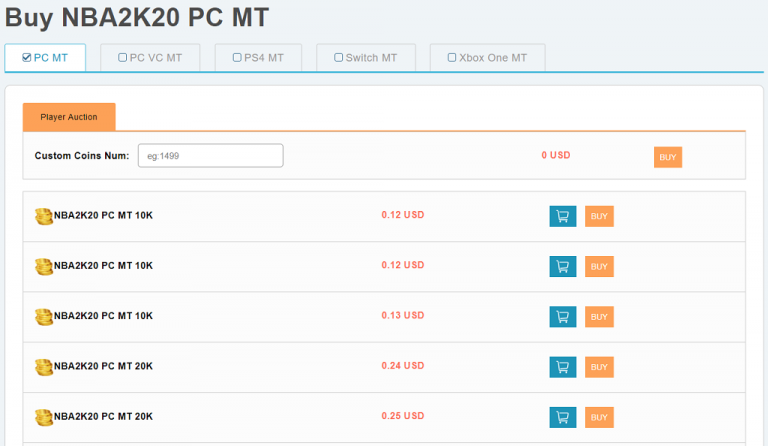Screen dimensions: 768x446
Task: Click BUY in the second 0.12 USD row
Action: (599, 267)
